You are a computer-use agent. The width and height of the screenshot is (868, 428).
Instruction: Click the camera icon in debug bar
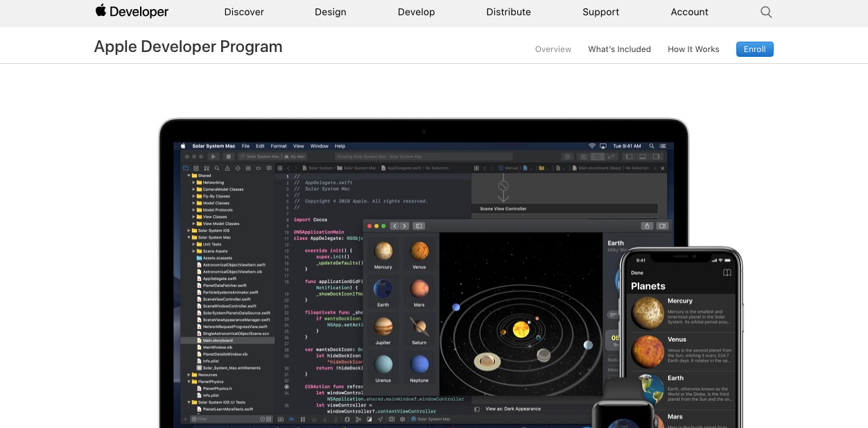[x=392, y=419]
